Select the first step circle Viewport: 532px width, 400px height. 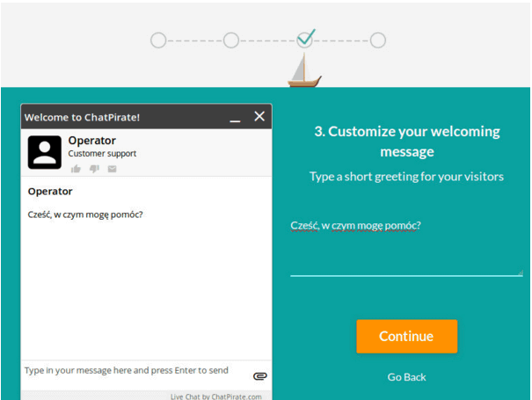(x=158, y=40)
